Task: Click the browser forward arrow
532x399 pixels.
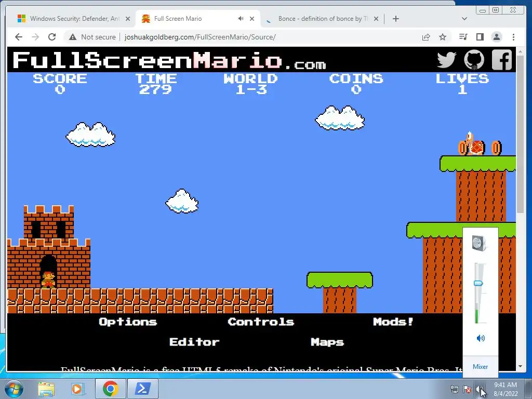Action: (x=35, y=37)
